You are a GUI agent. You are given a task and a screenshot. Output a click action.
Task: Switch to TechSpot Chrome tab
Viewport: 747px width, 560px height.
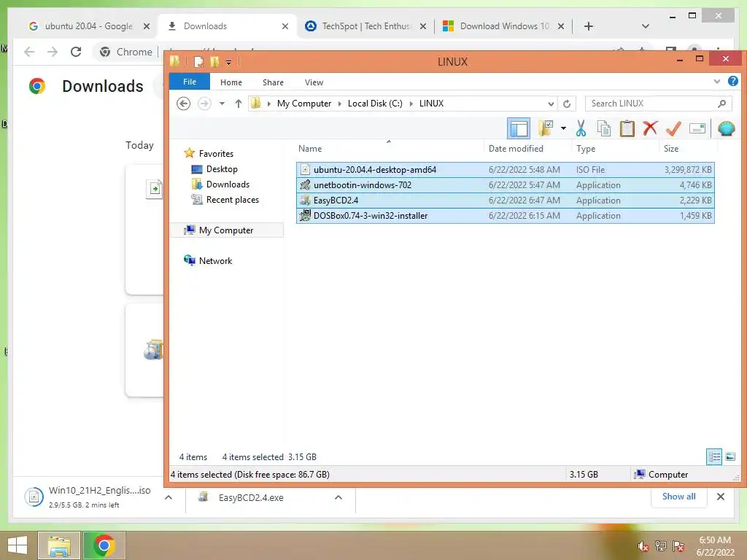pos(366,26)
